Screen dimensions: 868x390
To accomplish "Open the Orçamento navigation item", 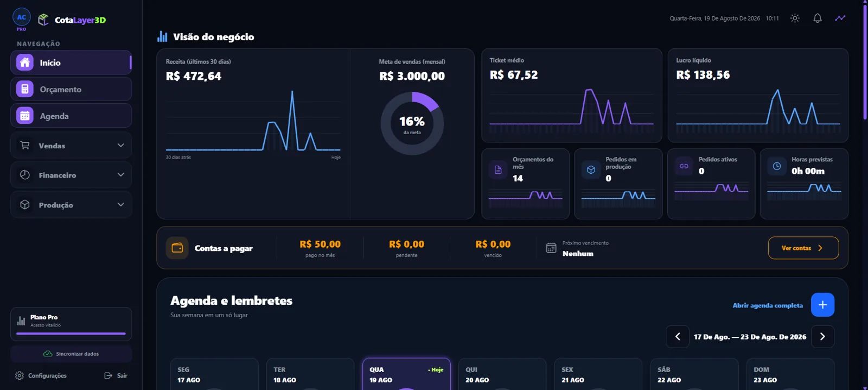I will (x=71, y=89).
